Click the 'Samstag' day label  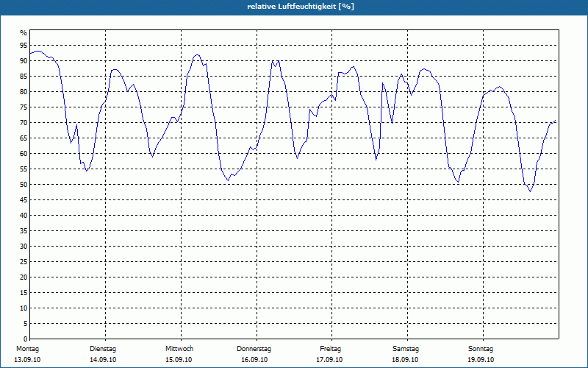click(406, 349)
